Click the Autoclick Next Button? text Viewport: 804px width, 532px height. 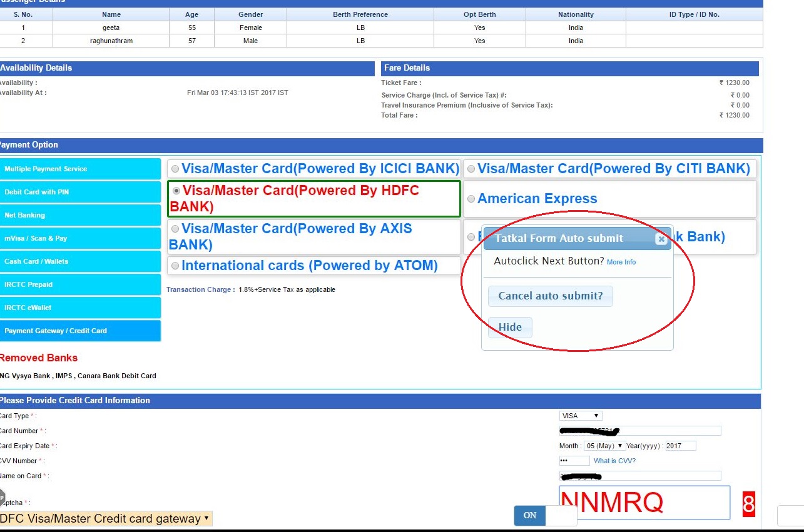point(549,261)
